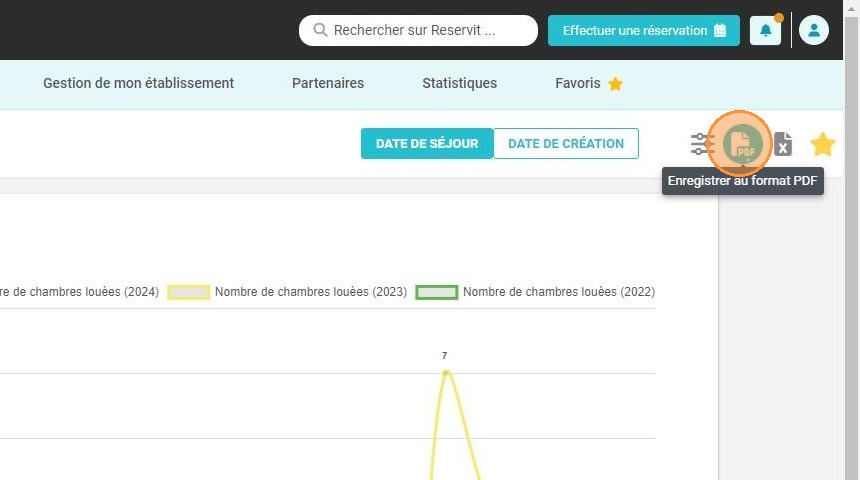Click the search magnifier icon

(x=320, y=30)
